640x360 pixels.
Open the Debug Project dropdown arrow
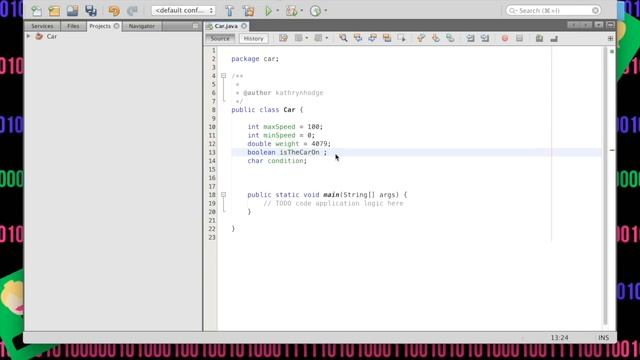(302, 11)
